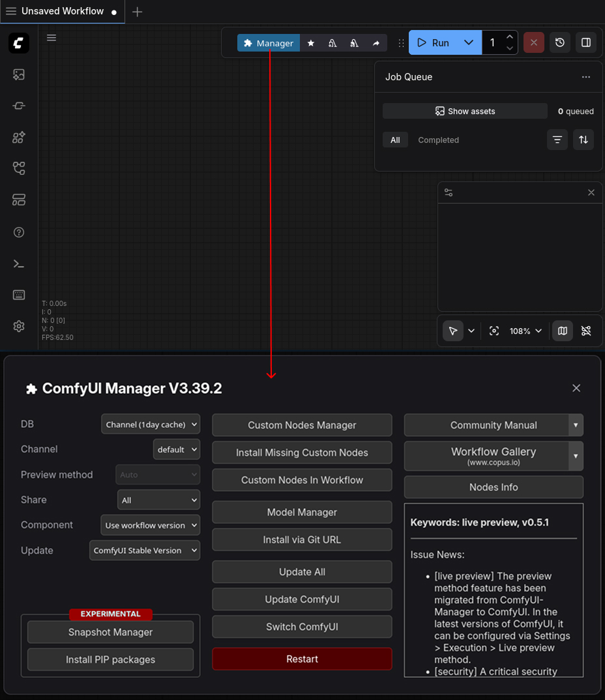Open the workflows sidebar panel
The image size is (605, 700).
19,168
